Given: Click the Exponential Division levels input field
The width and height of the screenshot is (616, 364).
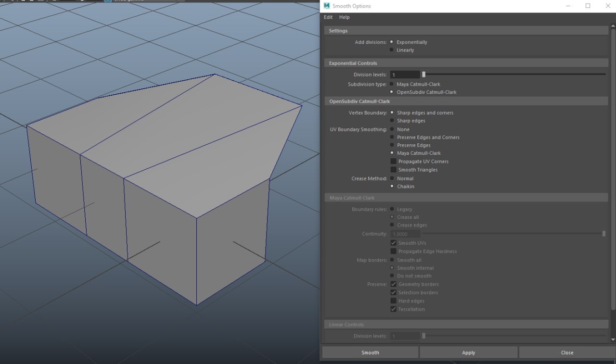Looking at the screenshot, I should [405, 75].
